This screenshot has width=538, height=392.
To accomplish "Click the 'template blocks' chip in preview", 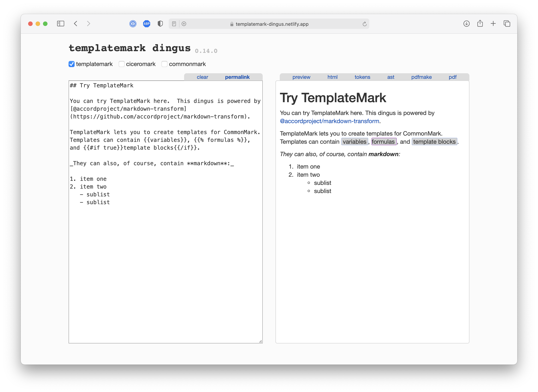I will pos(434,142).
